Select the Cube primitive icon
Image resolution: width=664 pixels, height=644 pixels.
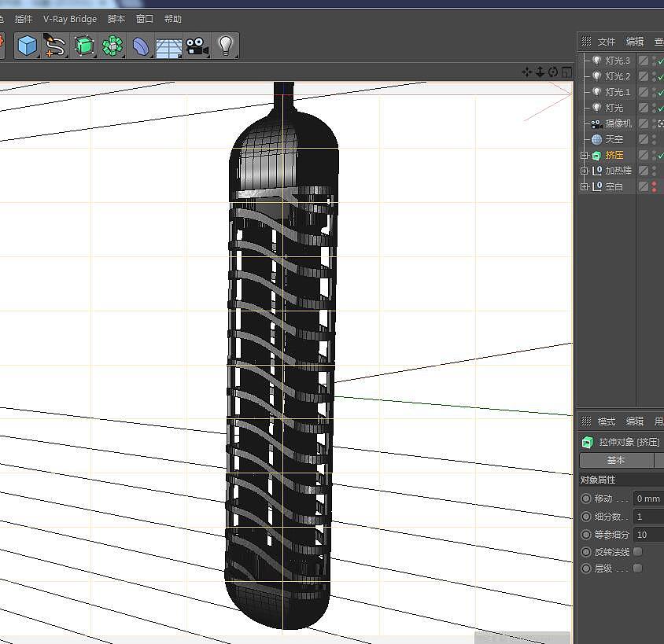28,46
